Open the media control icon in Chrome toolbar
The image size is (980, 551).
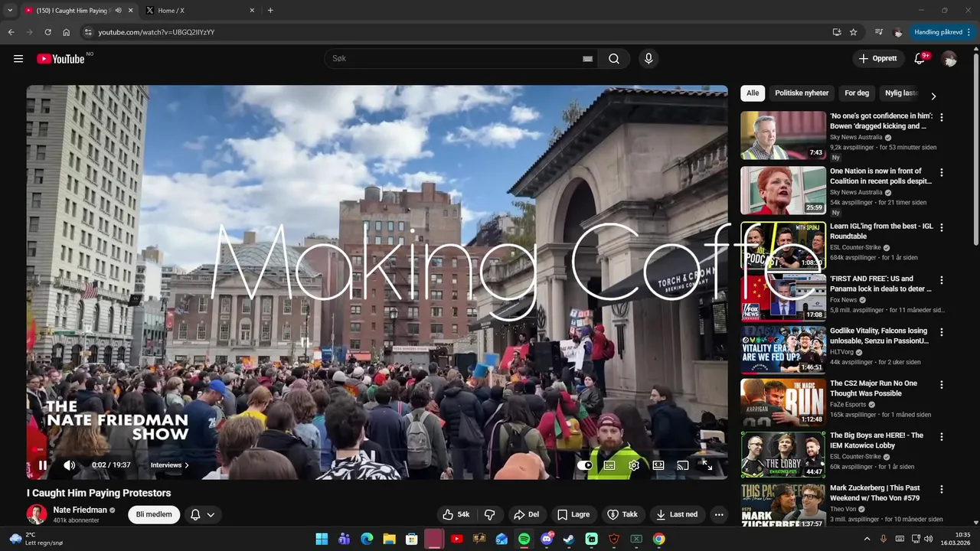point(879,32)
